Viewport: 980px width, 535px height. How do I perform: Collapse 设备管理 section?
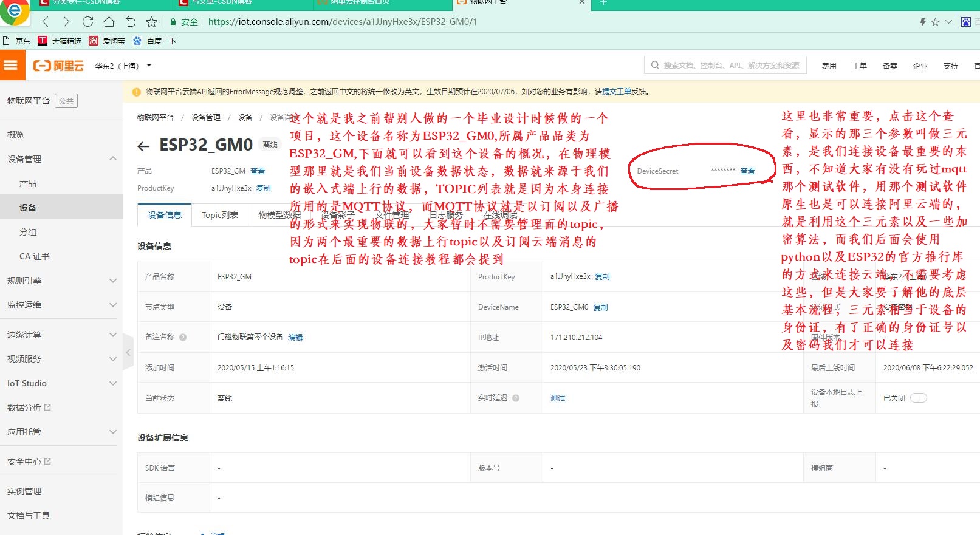tap(112, 158)
